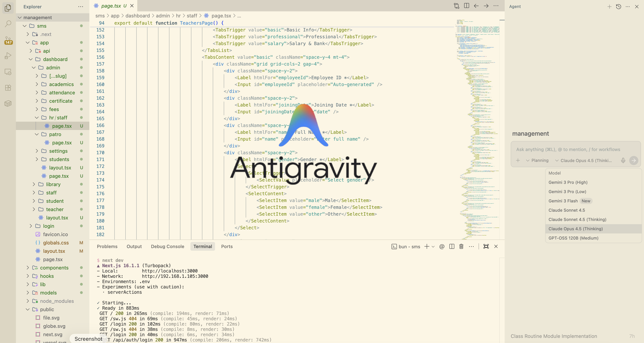Start voice input with microphone icon
Image resolution: width=644 pixels, height=343 pixels.
tap(623, 160)
